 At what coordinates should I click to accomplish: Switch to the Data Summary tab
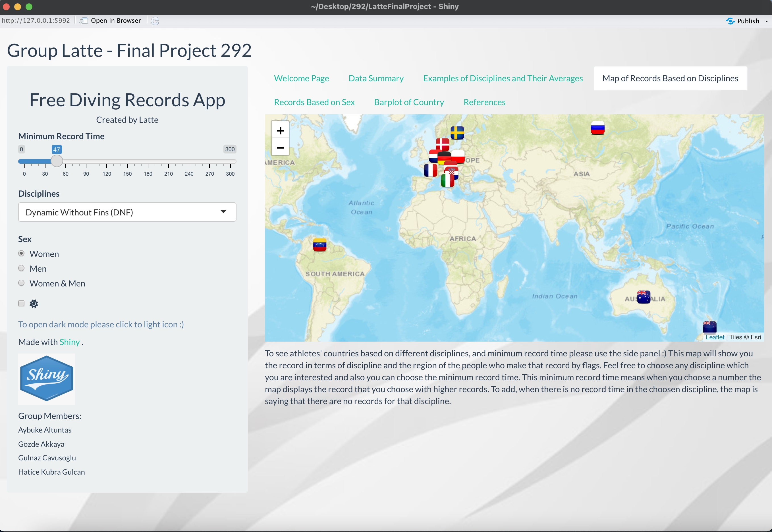pyautogui.click(x=376, y=78)
